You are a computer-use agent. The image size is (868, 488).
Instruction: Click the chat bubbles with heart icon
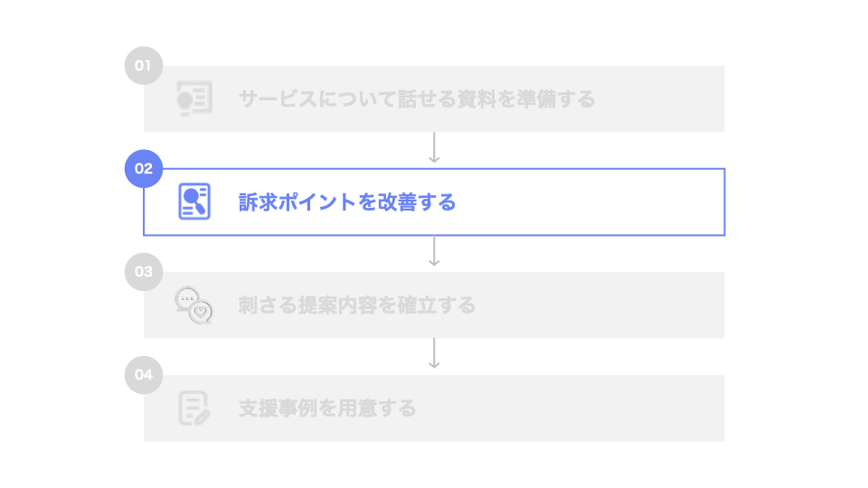[x=193, y=305]
